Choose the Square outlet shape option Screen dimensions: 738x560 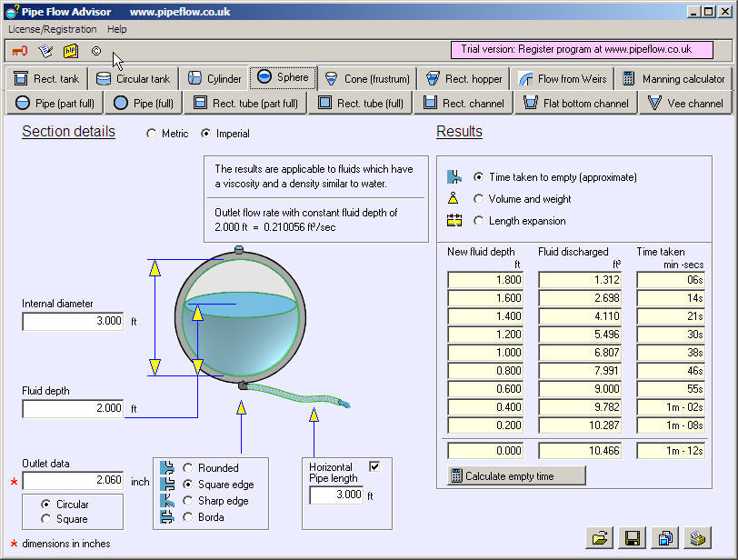coord(46,519)
